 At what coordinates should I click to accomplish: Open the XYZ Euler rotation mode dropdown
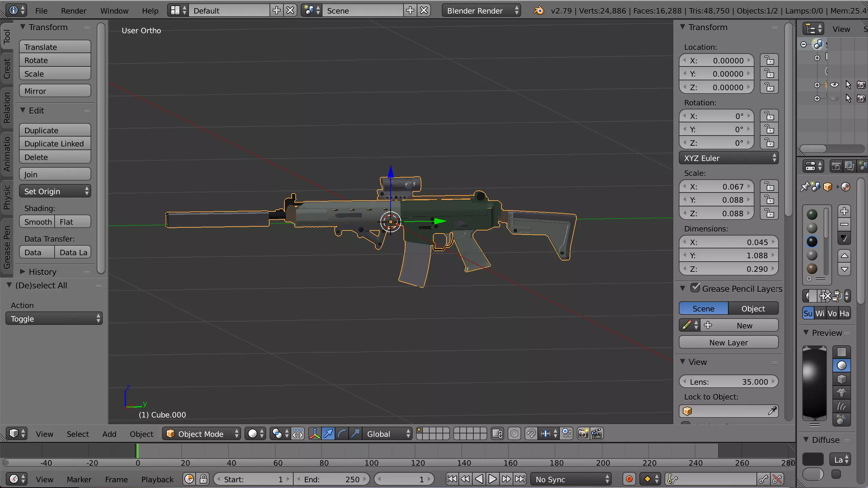tap(728, 158)
